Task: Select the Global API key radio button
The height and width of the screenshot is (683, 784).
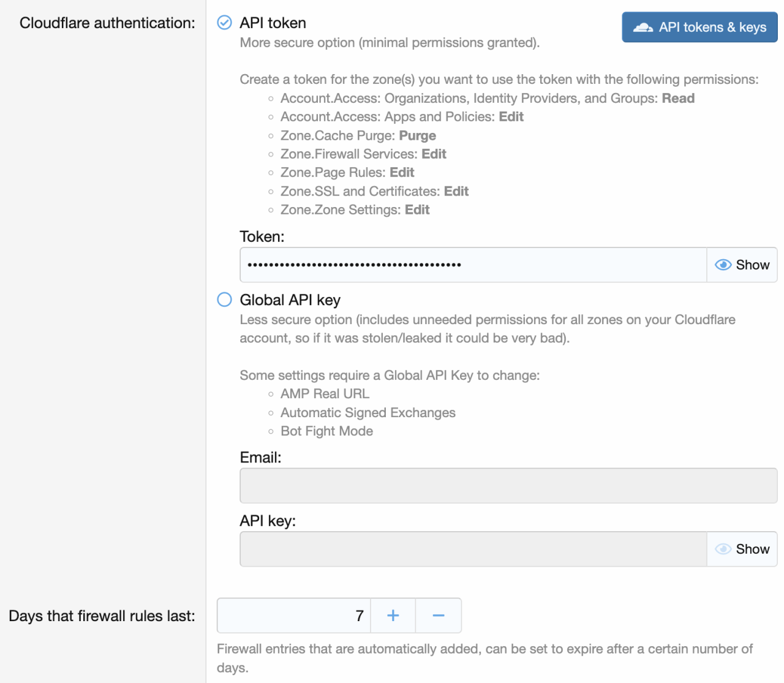Action: [x=225, y=300]
